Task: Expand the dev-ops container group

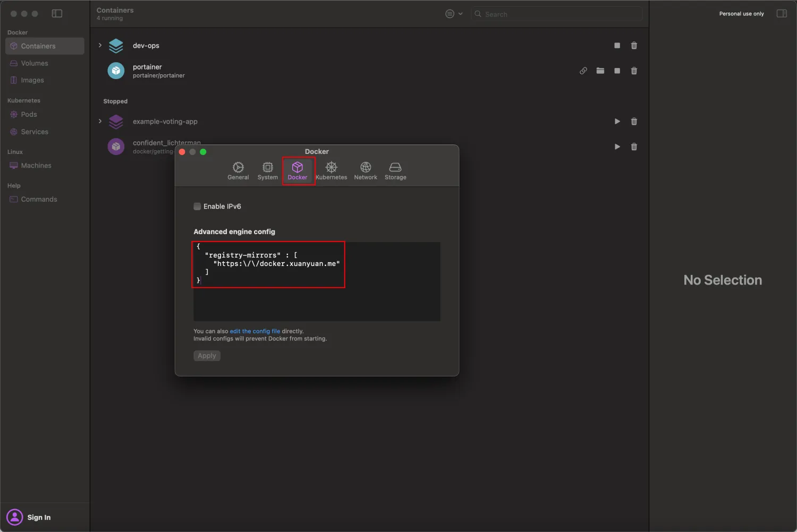Action: (x=100, y=46)
